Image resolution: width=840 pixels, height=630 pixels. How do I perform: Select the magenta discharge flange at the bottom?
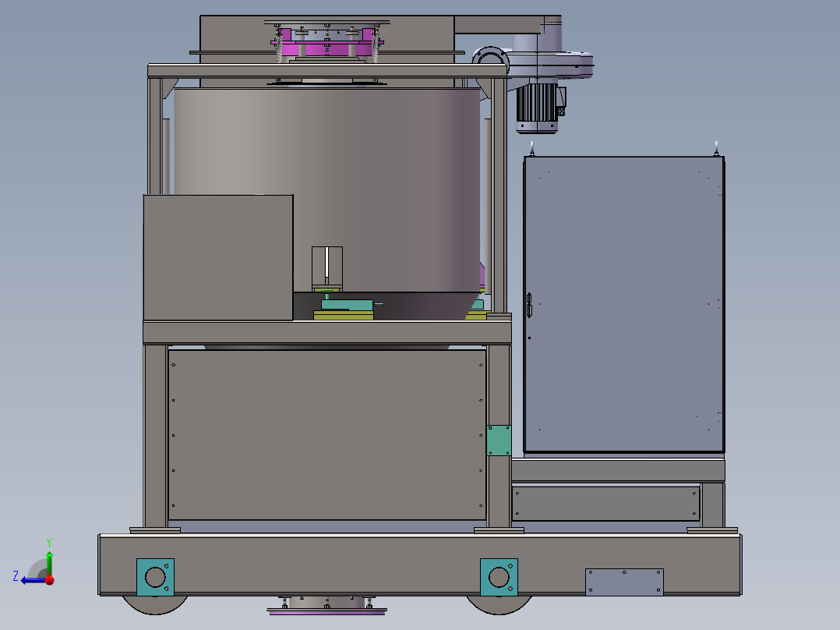pyautogui.click(x=326, y=611)
